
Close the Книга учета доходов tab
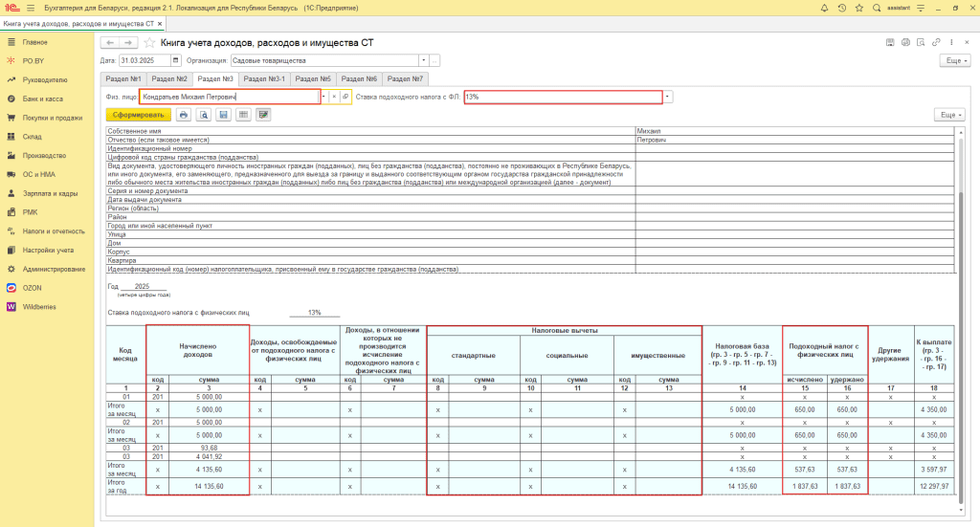(160, 24)
